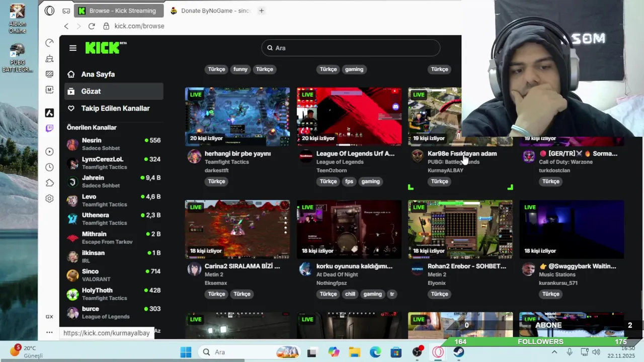
Task: Open File Explorer from the taskbar
Action: tap(355, 352)
